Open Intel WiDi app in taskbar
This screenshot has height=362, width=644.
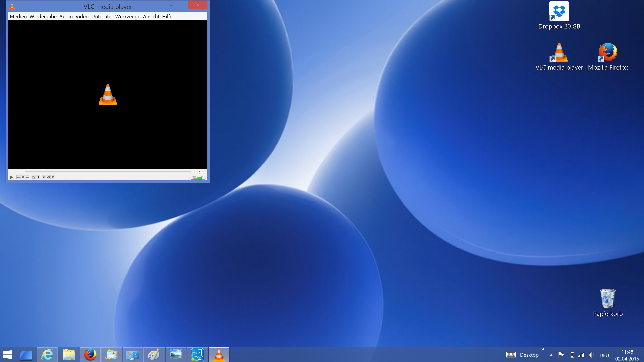tap(198, 355)
